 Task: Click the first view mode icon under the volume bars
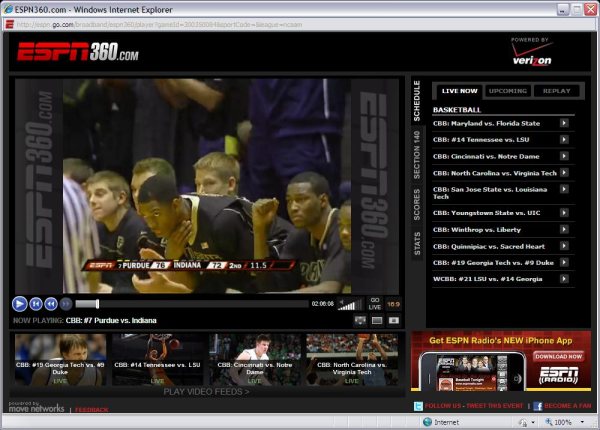tap(360, 321)
